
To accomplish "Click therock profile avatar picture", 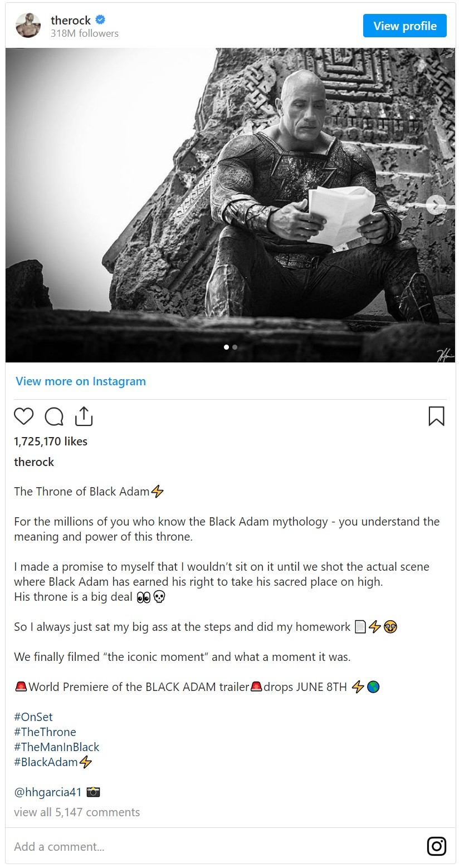I will click(x=28, y=26).
